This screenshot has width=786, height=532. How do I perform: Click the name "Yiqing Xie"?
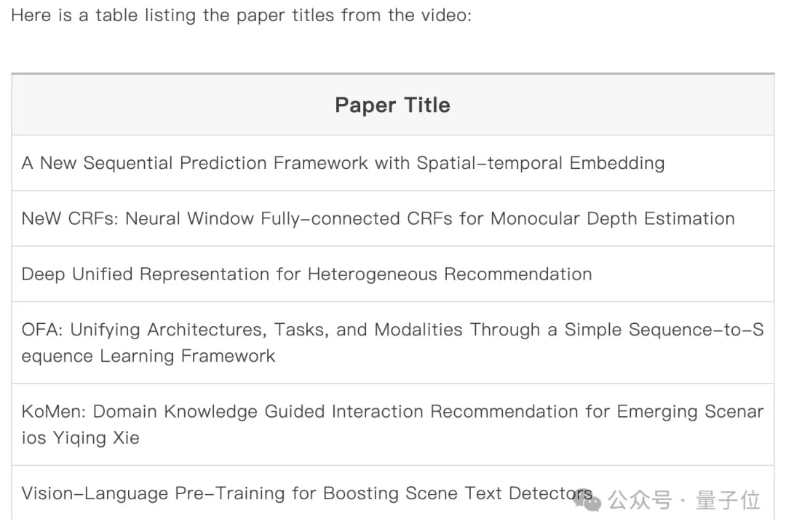tap(95, 438)
